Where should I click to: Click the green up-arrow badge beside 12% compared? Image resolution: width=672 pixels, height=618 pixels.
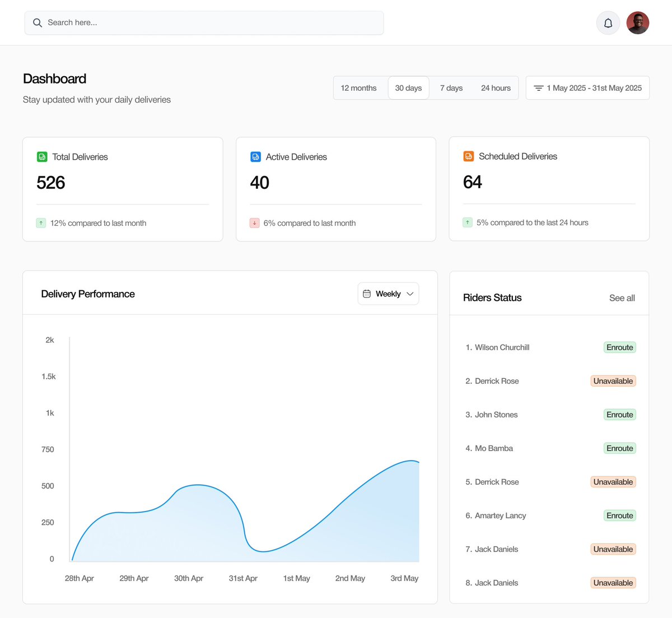click(41, 223)
